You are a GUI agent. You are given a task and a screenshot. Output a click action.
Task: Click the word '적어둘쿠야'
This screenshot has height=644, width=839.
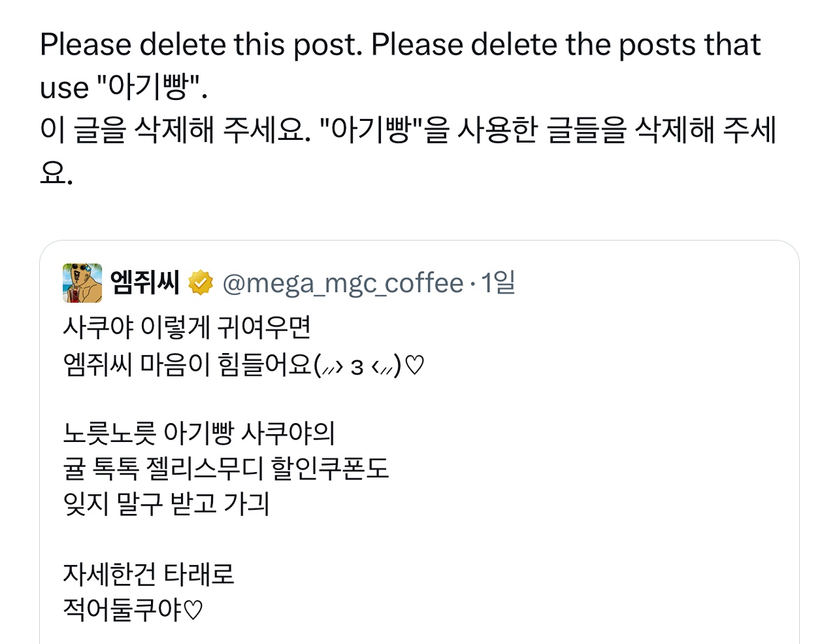[122, 610]
